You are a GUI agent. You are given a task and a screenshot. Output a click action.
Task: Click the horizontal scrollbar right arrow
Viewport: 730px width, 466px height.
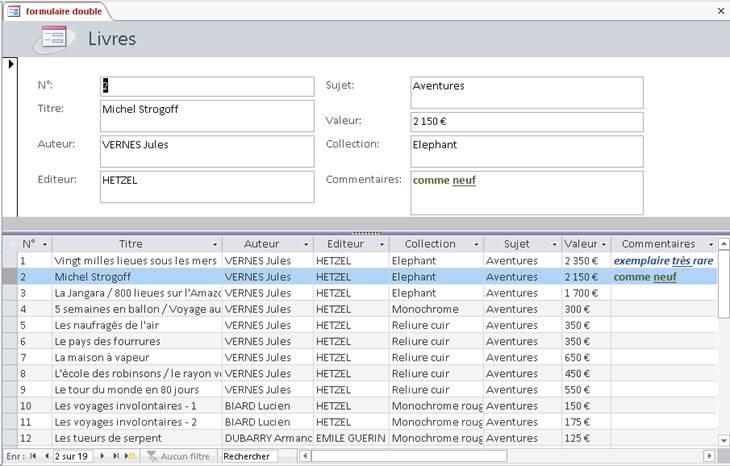pos(709,456)
